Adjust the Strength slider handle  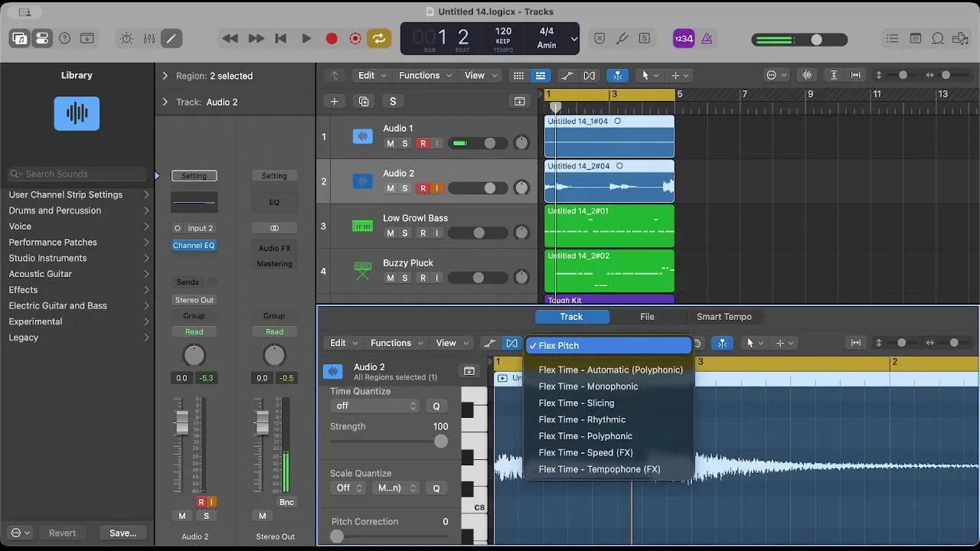(x=441, y=442)
